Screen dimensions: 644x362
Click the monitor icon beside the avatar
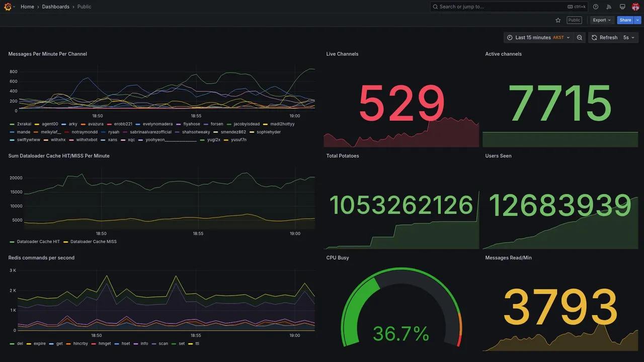click(622, 7)
